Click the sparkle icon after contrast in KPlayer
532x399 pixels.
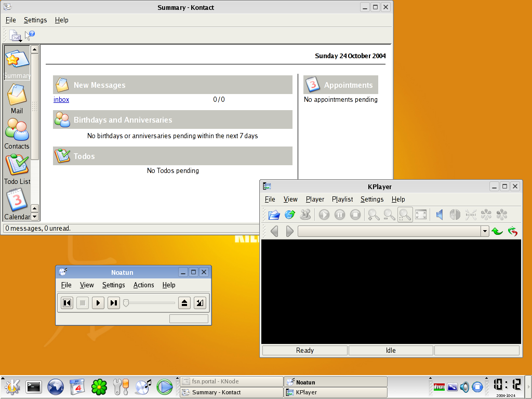point(471,215)
